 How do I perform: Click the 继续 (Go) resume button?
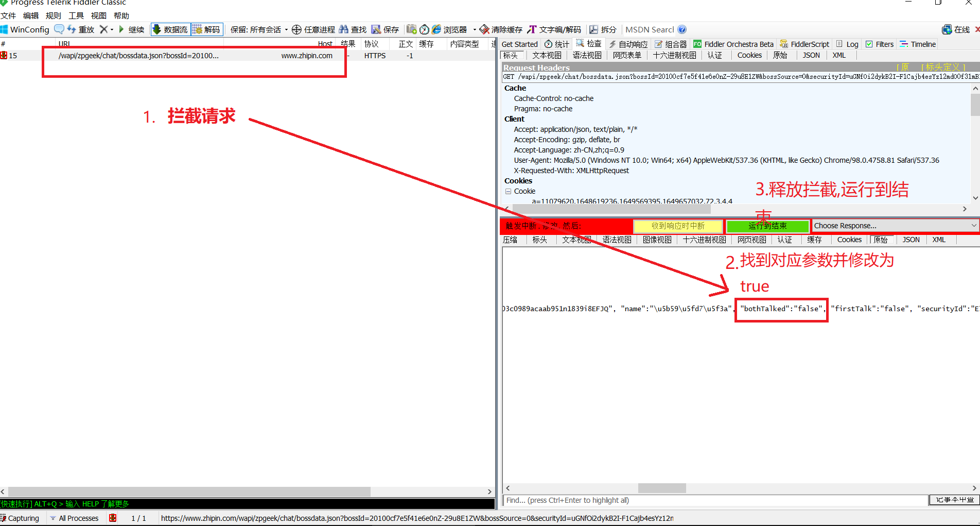tap(131, 29)
